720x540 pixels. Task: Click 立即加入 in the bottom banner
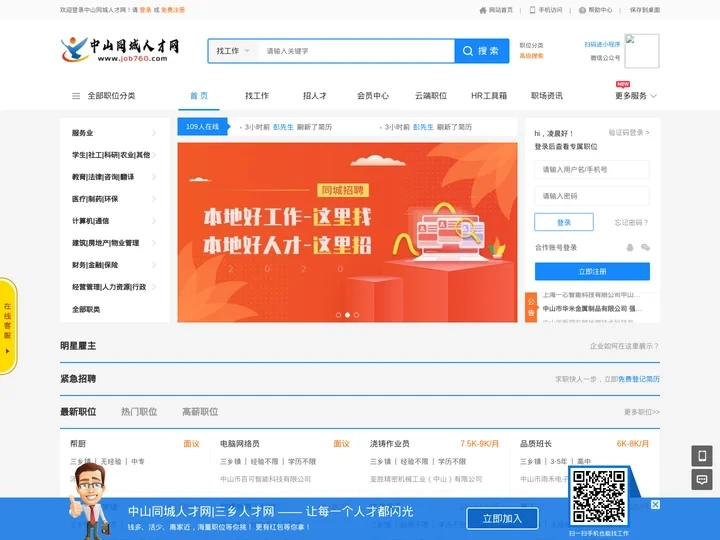tap(502, 519)
